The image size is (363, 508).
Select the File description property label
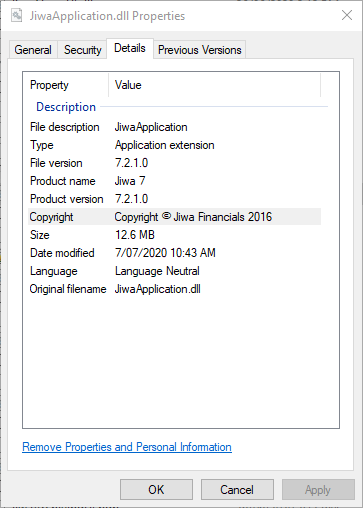pyautogui.click(x=65, y=127)
